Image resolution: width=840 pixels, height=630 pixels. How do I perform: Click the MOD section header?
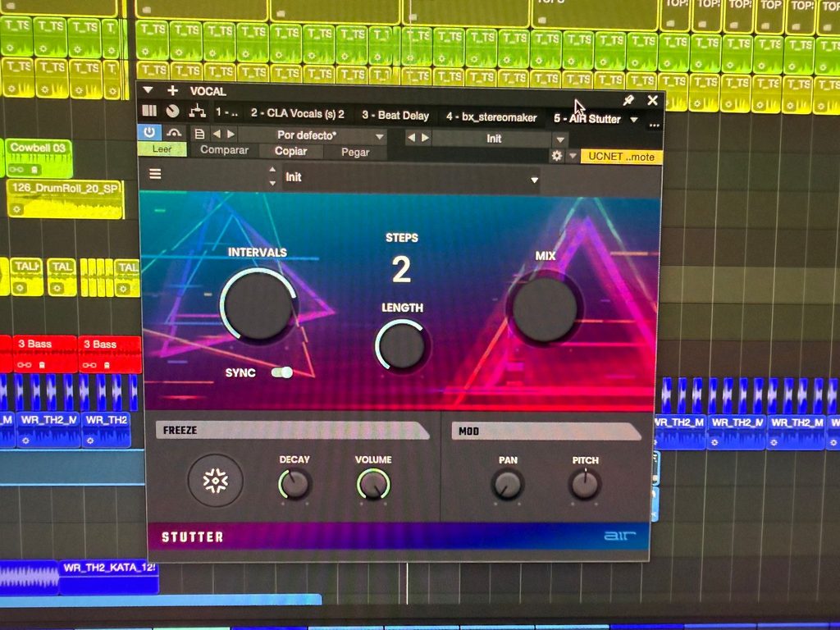[x=546, y=431]
